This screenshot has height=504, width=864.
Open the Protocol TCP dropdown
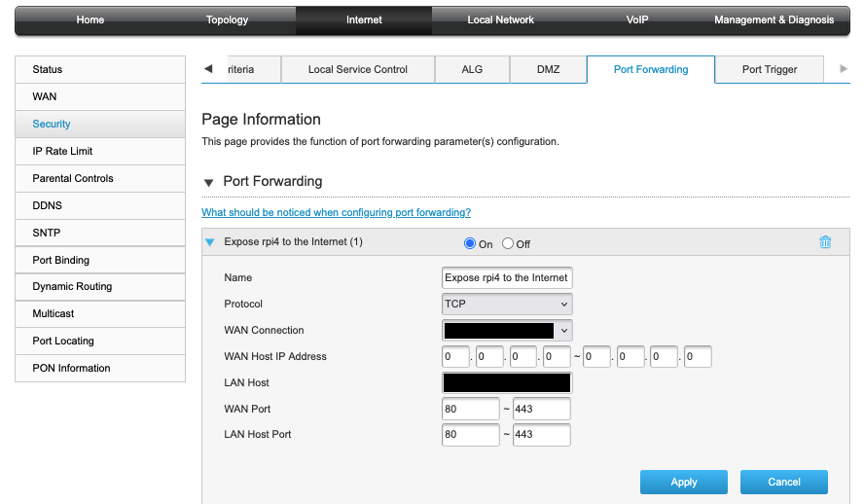click(507, 304)
